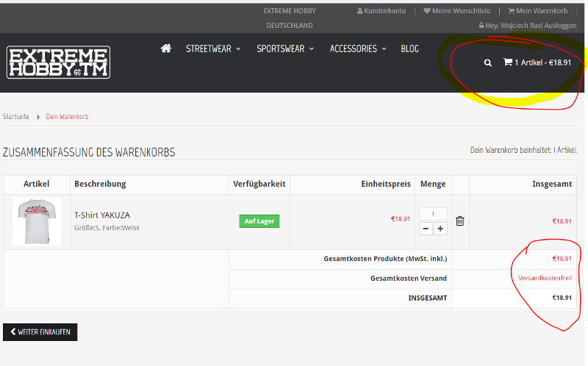This screenshot has height=366, width=588.
Task: Click the Verfügbarkeit column header
Action: 259,184
